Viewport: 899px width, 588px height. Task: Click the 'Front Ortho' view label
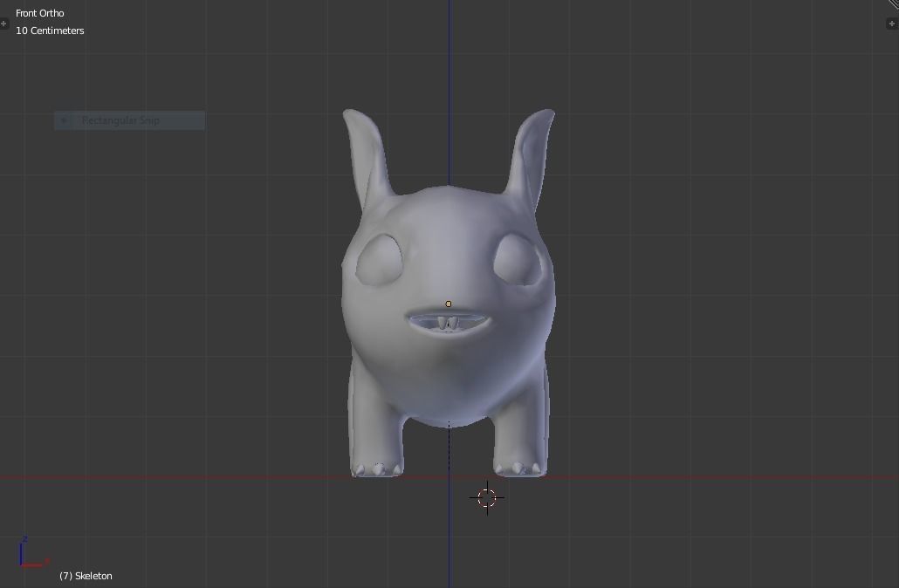[39, 13]
